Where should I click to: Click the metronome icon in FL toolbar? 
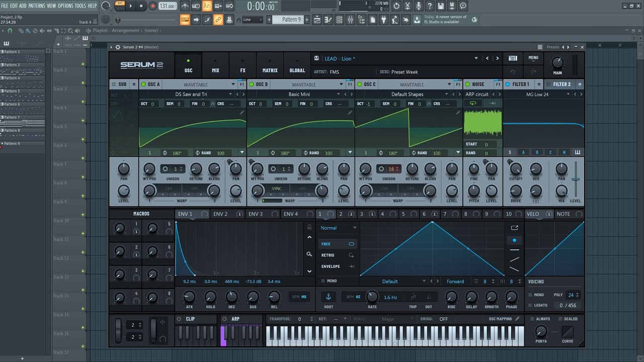click(185, 6)
